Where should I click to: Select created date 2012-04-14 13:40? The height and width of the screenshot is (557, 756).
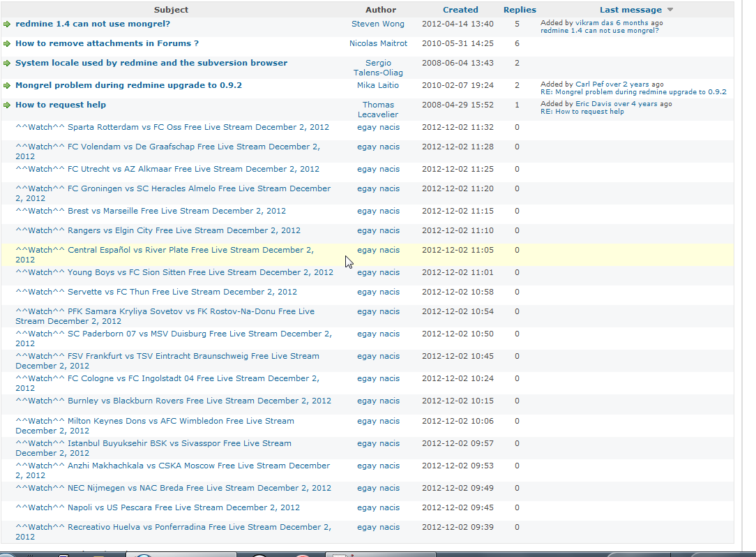(458, 24)
